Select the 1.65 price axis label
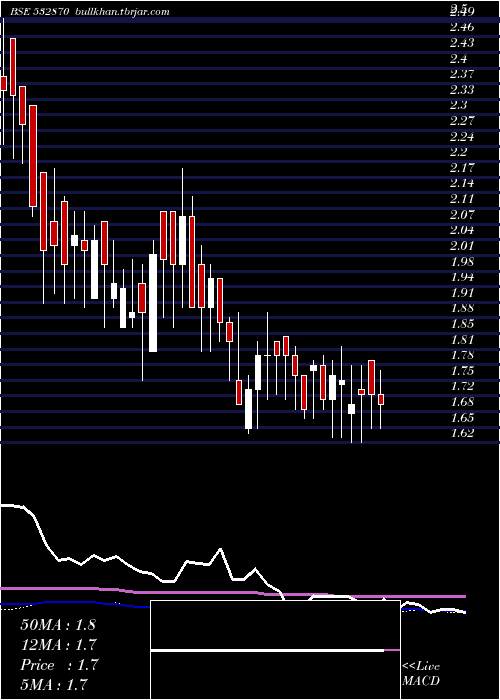The width and height of the screenshot is (500, 700). (x=462, y=418)
